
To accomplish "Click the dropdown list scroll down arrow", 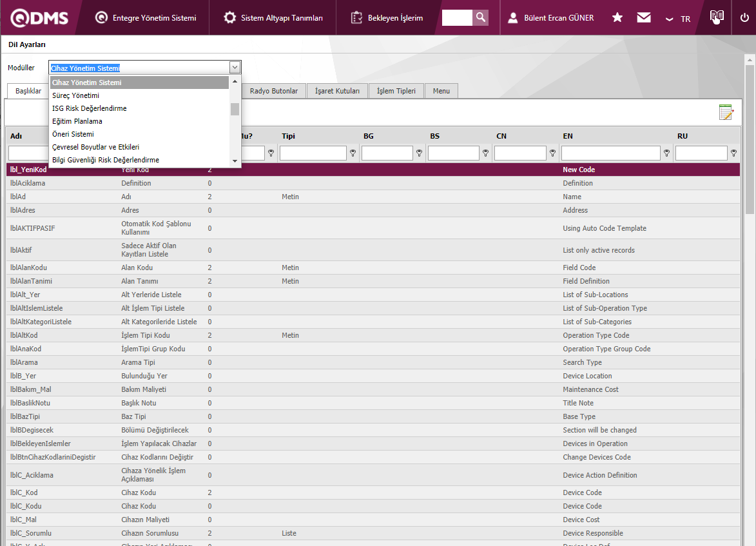I will coord(235,161).
